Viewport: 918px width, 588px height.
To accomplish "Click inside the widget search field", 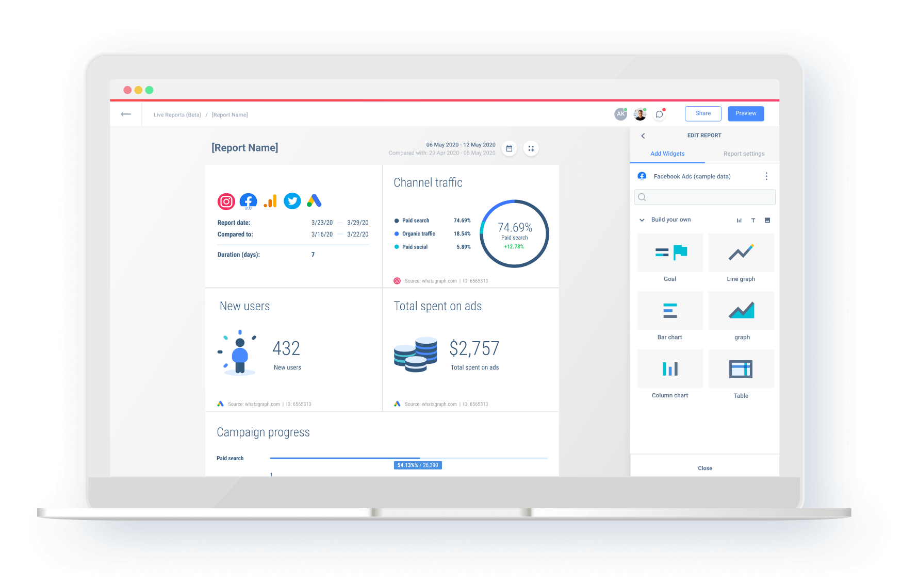I will click(704, 197).
